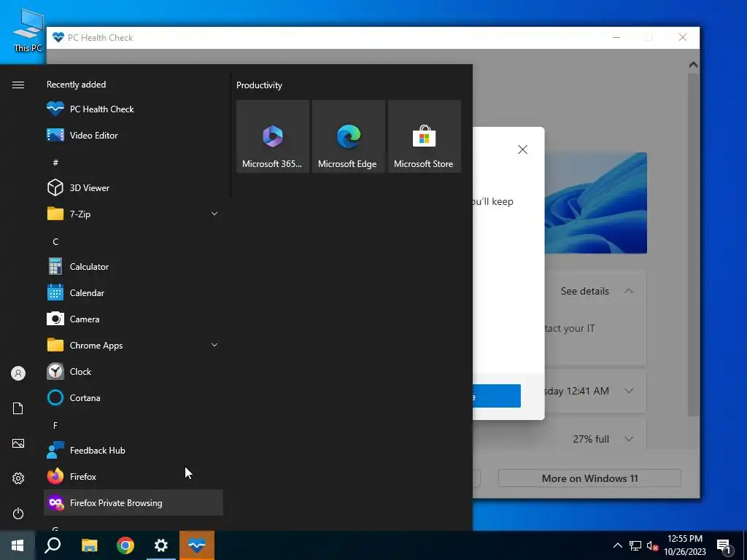Launch Calculator from the app list
747x560 pixels.
click(x=133, y=267)
